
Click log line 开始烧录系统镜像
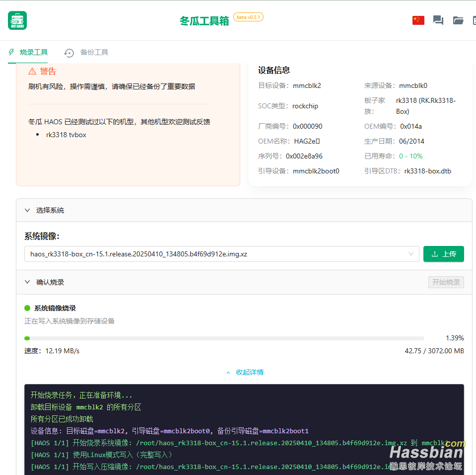[x=240, y=443]
